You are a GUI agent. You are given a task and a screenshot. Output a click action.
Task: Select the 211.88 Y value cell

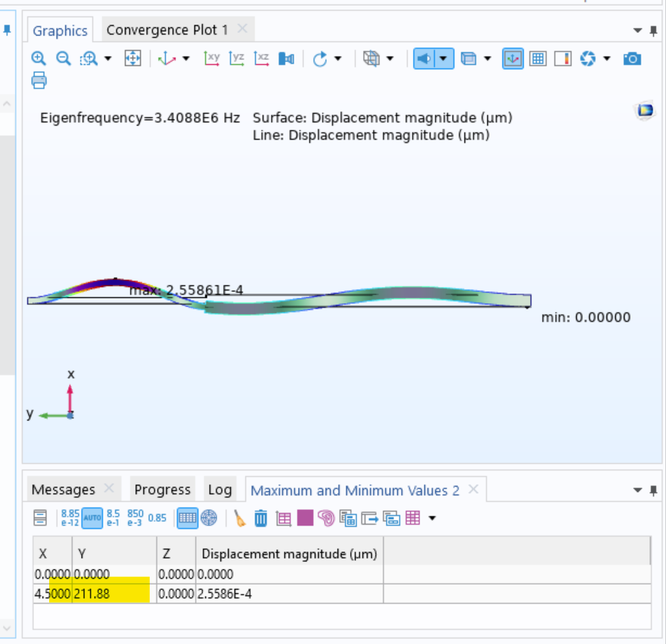pos(114,594)
